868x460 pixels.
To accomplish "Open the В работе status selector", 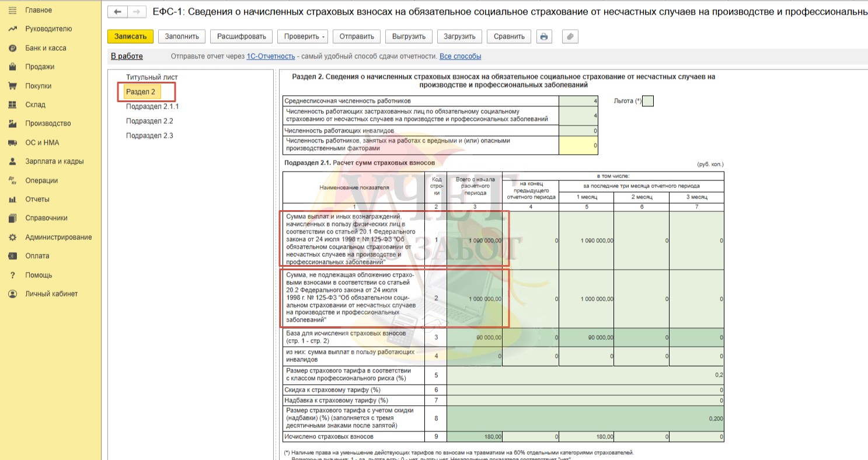I will [127, 56].
